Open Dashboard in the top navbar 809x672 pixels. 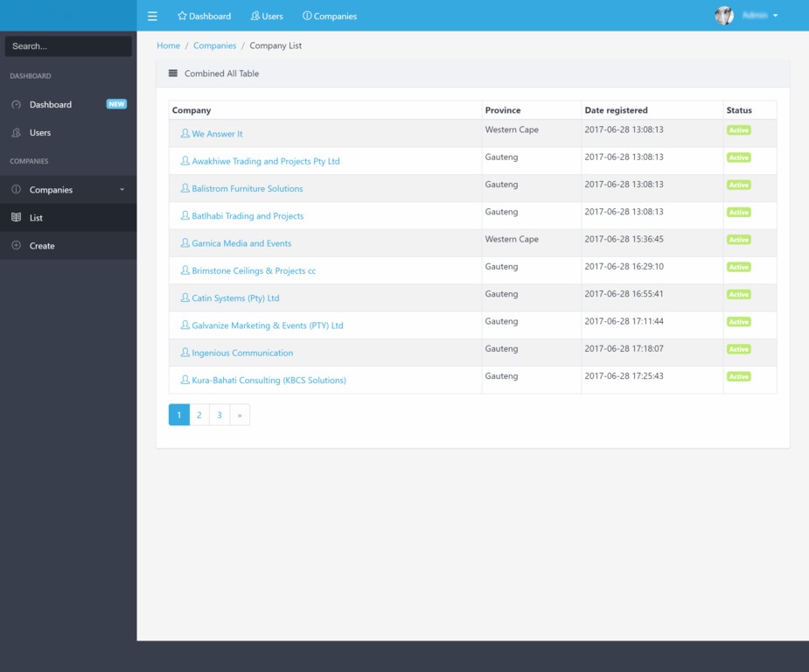tap(205, 16)
